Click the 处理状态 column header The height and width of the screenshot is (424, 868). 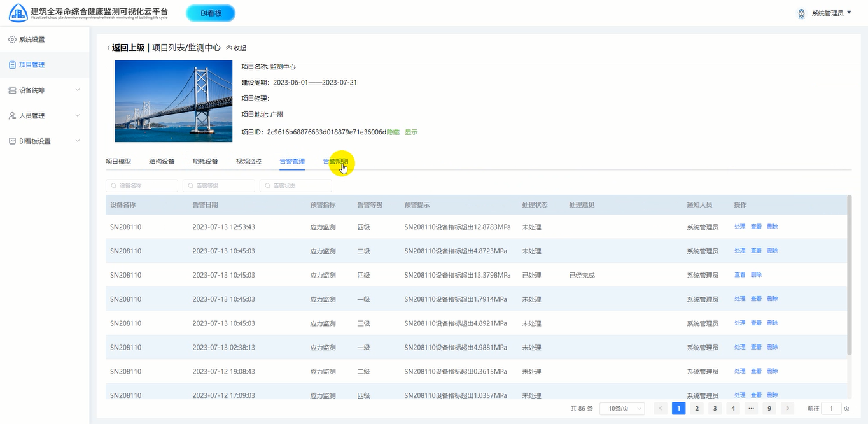(x=535, y=205)
